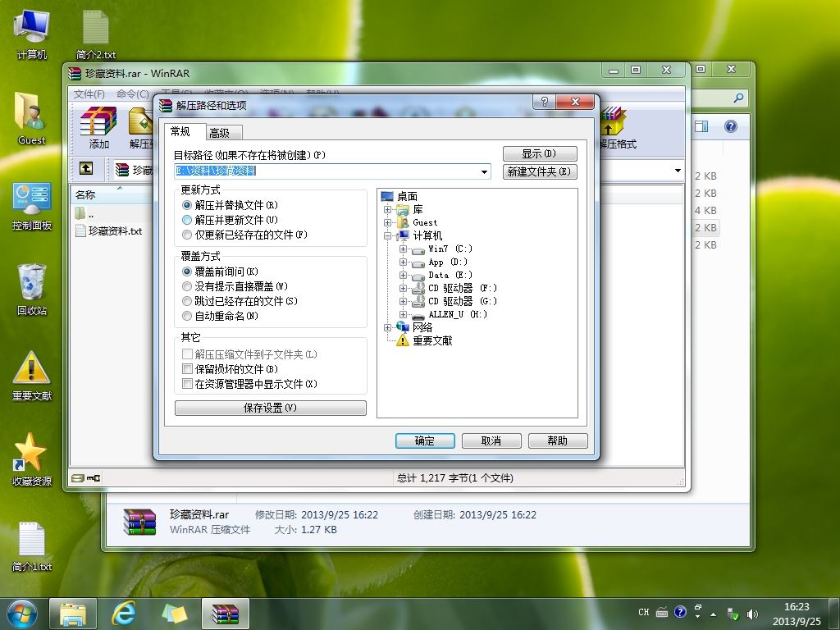
Task: Select 桌面 in the folder tree
Action: 407,197
